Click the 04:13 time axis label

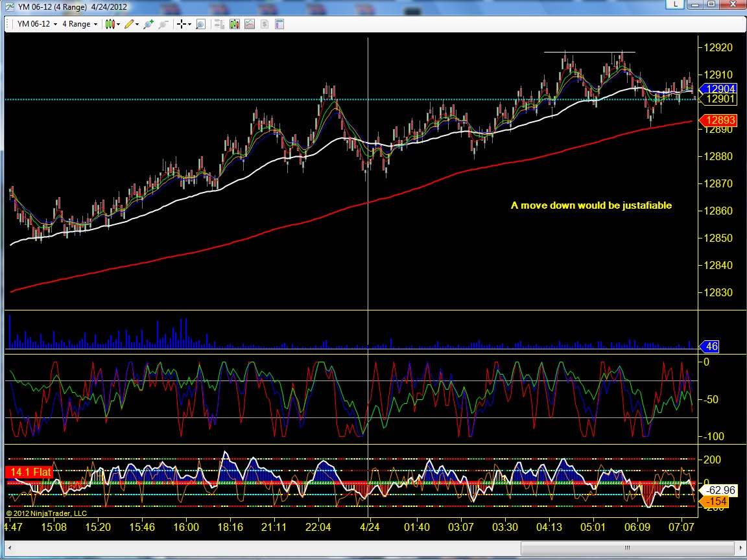[549, 527]
